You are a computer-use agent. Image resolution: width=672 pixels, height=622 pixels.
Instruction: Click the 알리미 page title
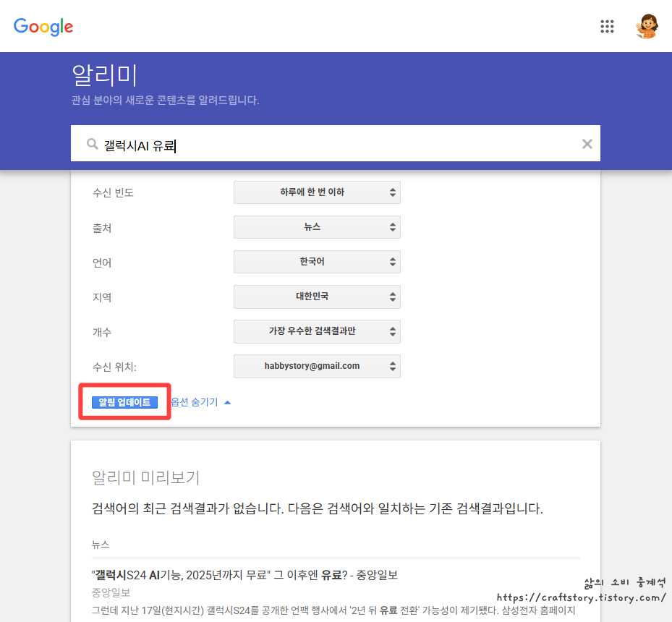tap(104, 75)
